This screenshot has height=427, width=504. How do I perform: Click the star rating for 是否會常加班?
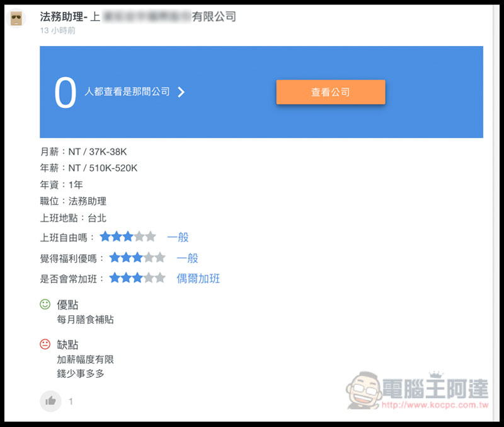click(x=137, y=278)
